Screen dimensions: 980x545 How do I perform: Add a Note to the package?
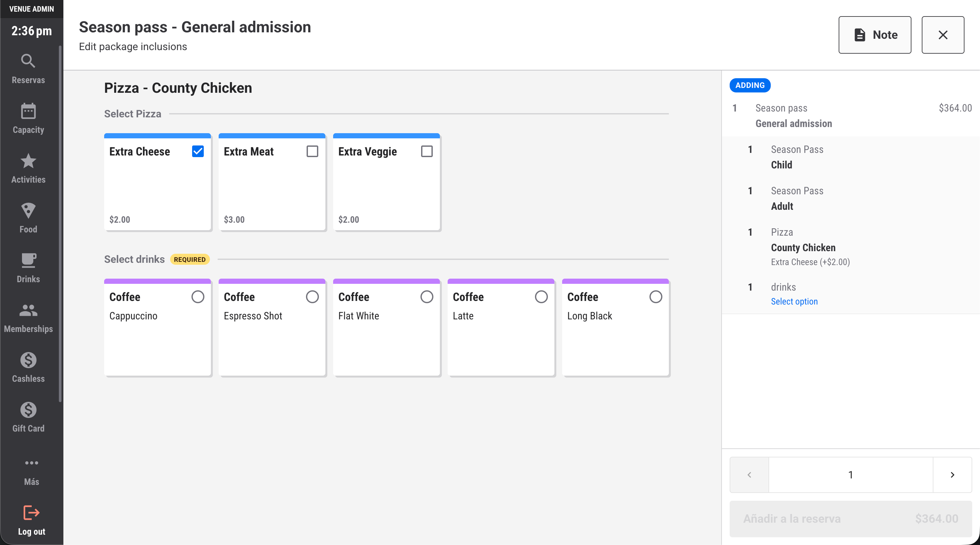[875, 35]
